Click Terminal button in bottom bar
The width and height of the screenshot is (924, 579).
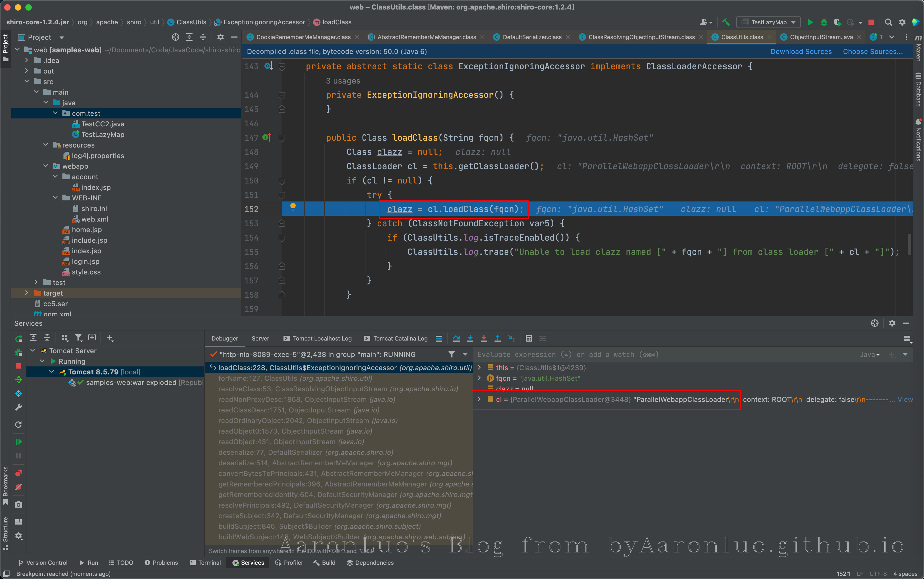(205, 563)
